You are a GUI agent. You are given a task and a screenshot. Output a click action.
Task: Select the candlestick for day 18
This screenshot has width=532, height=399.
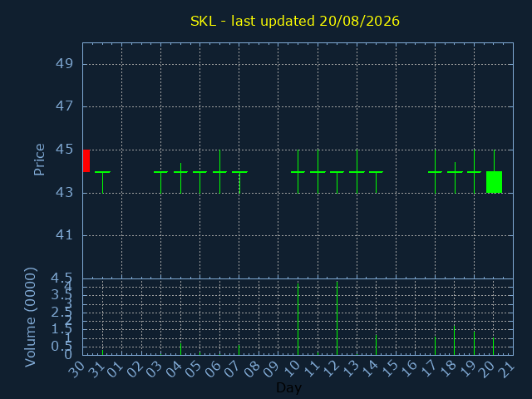(455, 178)
